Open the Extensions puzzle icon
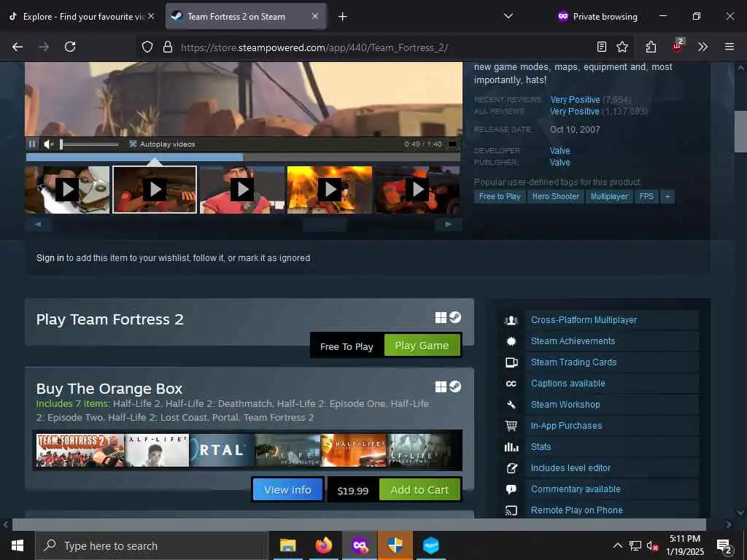 tap(651, 47)
